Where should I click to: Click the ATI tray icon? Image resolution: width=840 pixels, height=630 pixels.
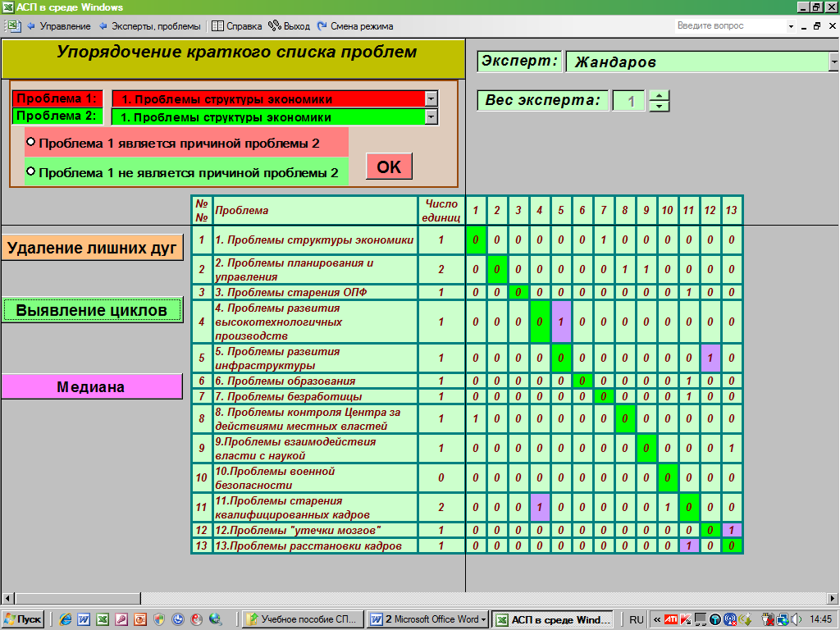[671, 620]
